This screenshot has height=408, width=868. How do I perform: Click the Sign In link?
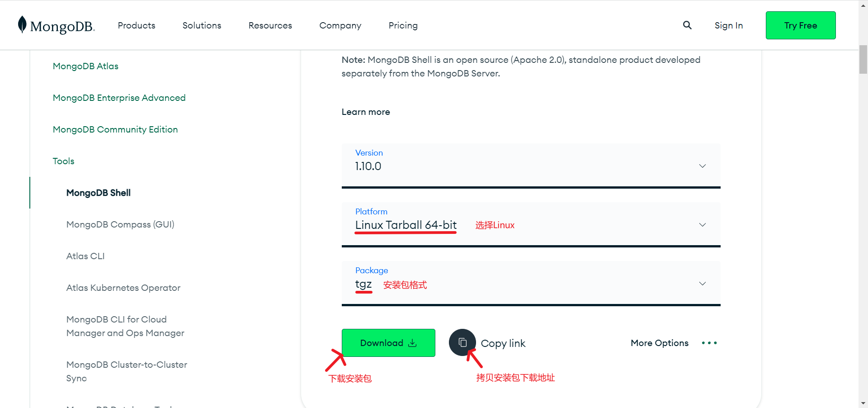point(729,25)
